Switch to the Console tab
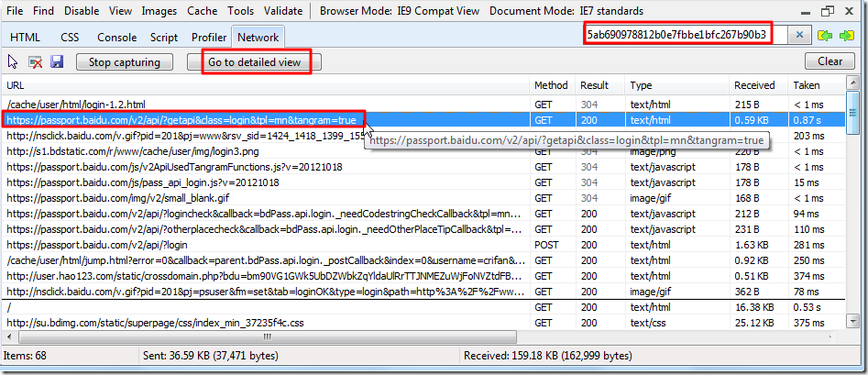The image size is (868, 375). [116, 37]
